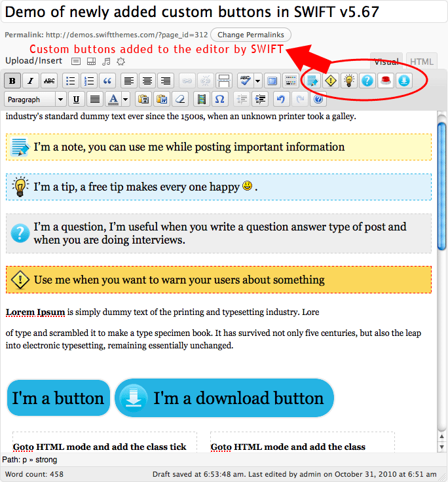
Task: Insert custom character Omega icon
Action: (220, 100)
